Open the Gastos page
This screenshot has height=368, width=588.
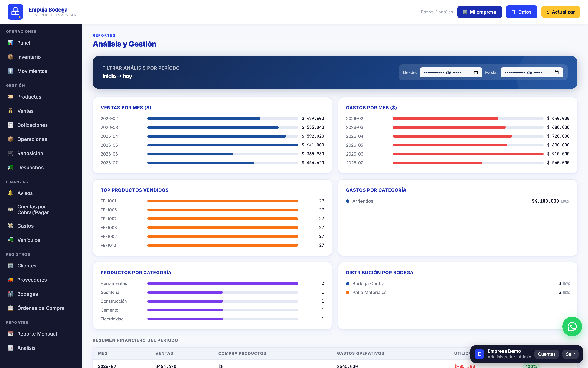(41, 226)
